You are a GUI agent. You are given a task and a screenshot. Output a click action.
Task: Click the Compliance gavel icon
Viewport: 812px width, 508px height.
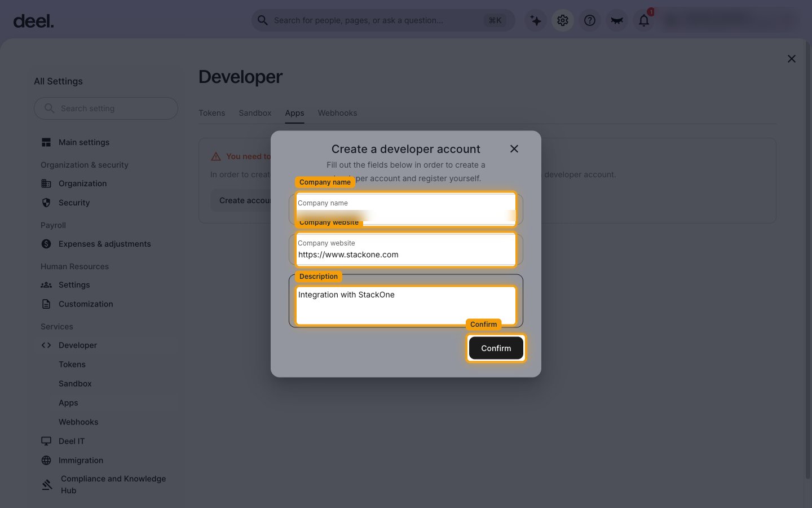47,484
